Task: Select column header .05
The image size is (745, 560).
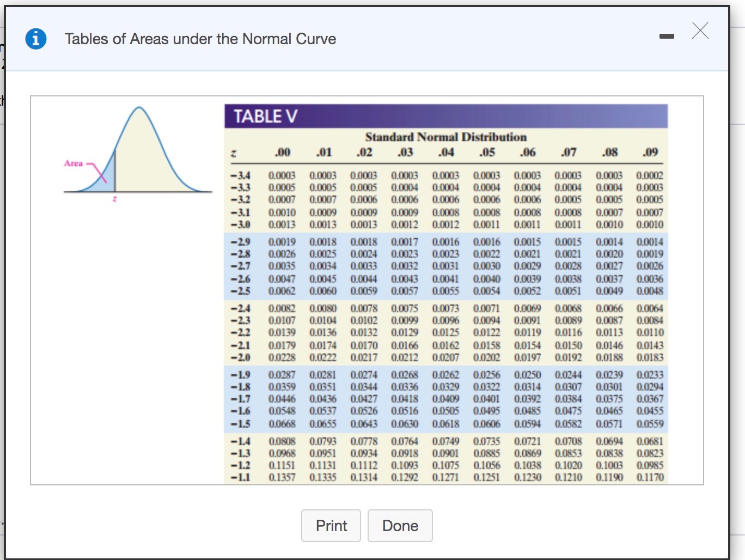Action: click(487, 152)
